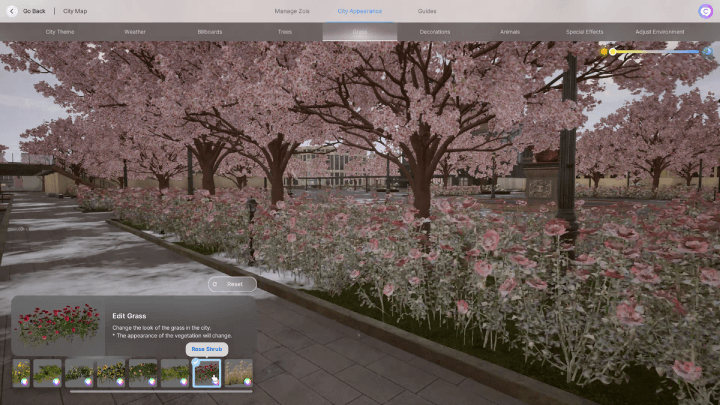Click the Go Back arrow icon
This screenshot has width=720, height=405.
pyautogui.click(x=11, y=11)
